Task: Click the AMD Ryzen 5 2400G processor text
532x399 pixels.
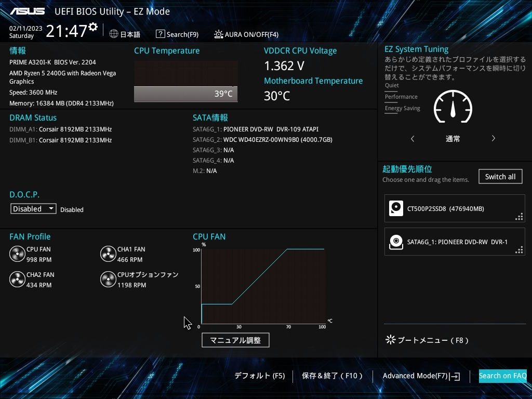Action: tap(62, 77)
